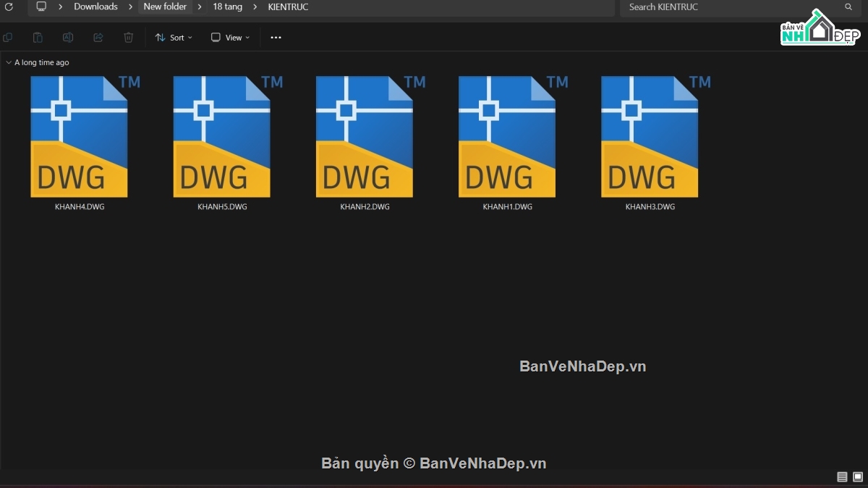Click the Refresh icon in address bar

pos(9,7)
